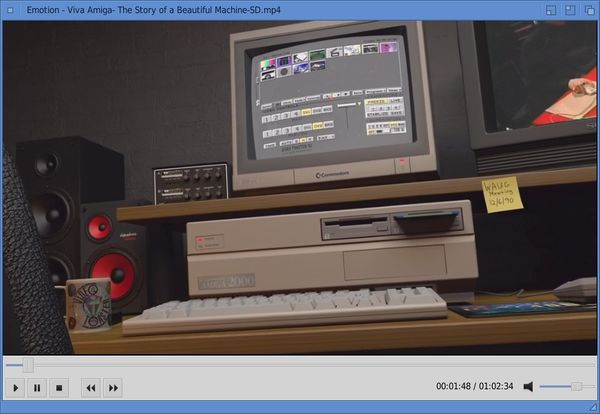Pause the video playback

tap(37, 387)
